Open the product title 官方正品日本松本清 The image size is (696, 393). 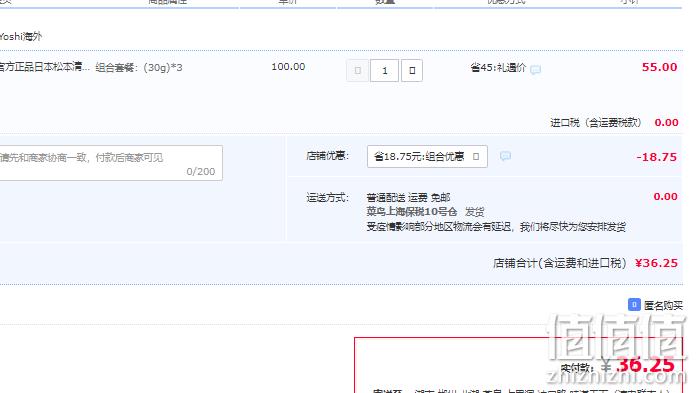click(44, 67)
